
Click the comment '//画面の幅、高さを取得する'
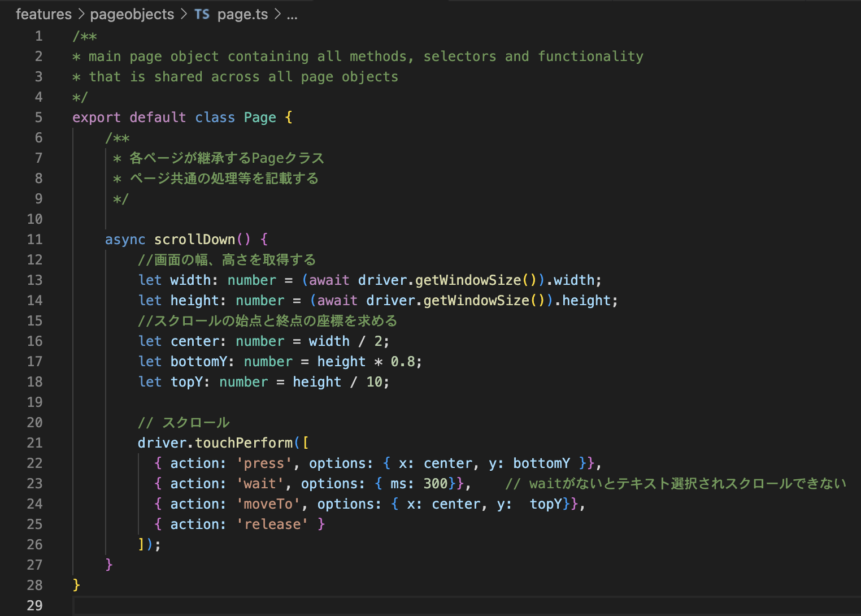click(227, 260)
